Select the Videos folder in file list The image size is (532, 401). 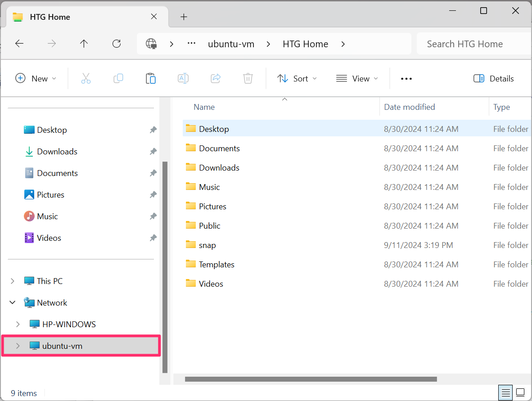(x=357, y=284)
